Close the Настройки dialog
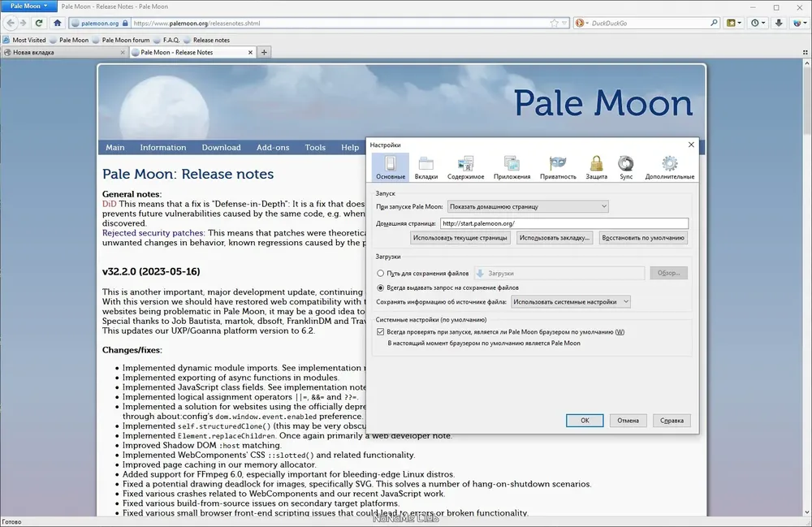Image resolution: width=812 pixels, height=527 pixels. (x=691, y=145)
